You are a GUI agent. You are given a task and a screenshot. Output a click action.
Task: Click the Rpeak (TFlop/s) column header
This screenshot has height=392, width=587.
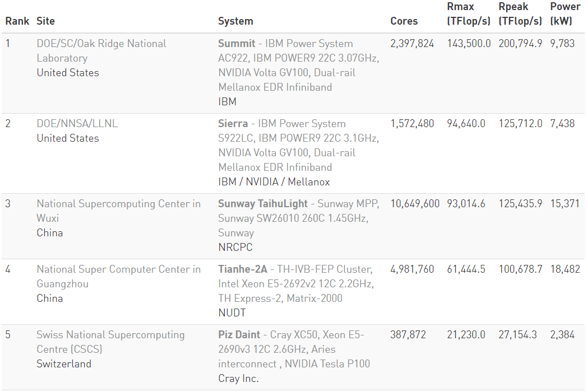point(520,14)
